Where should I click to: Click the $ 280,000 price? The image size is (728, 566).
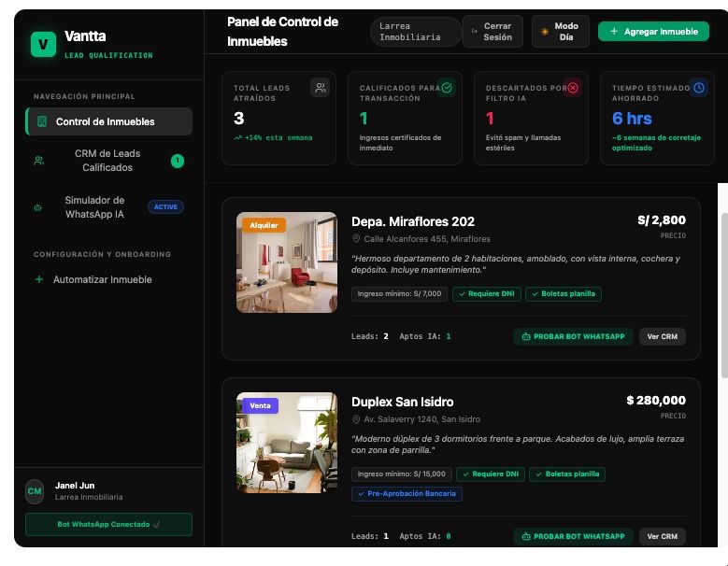point(656,401)
